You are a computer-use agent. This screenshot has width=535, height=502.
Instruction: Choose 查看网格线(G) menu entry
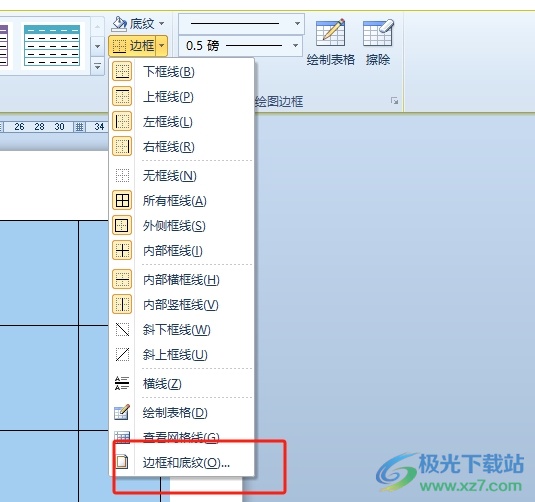182,437
